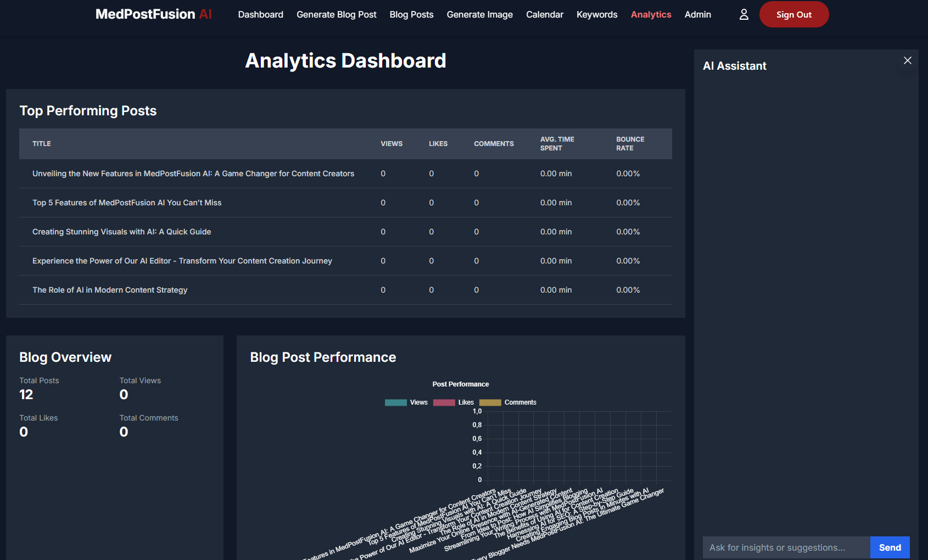Image resolution: width=928 pixels, height=560 pixels.
Task: Click the Total Posts value 12
Action: click(26, 394)
